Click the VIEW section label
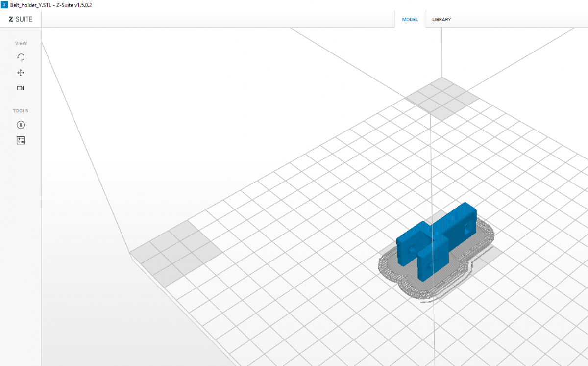Viewport: 588px width, 366px height. coord(21,43)
